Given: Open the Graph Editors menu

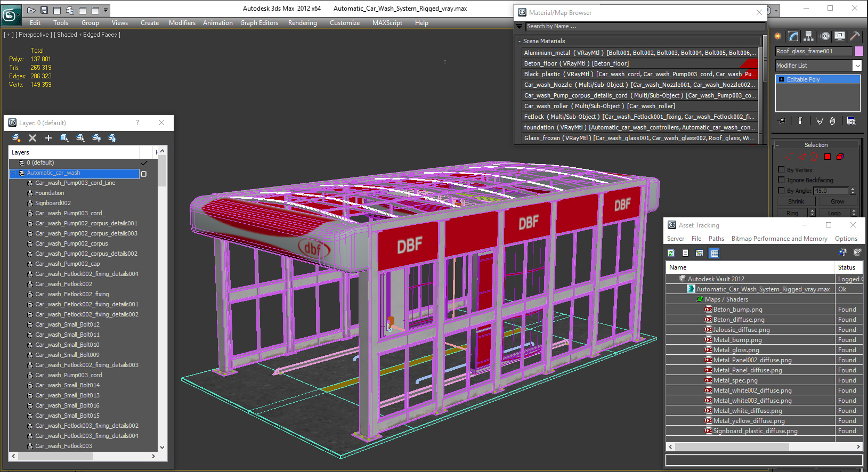Looking at the screenshot, I should [x=259, y=23].
